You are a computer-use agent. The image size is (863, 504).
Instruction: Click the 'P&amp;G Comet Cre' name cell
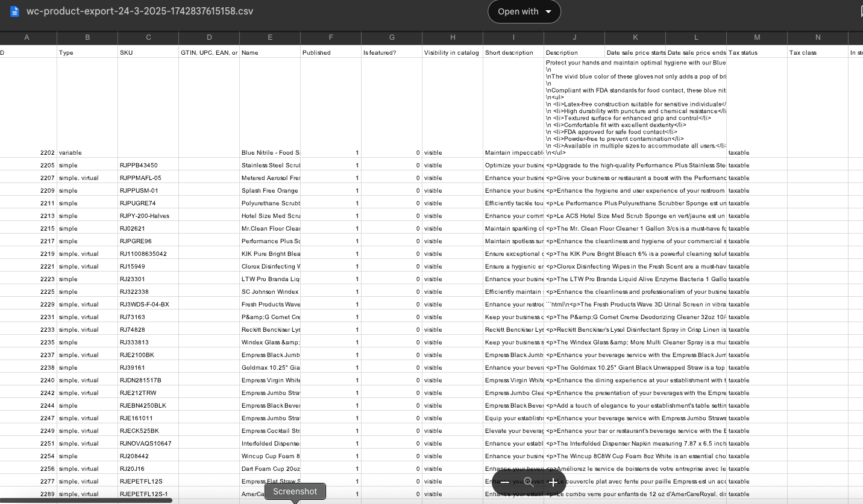[x=270, y=317]
